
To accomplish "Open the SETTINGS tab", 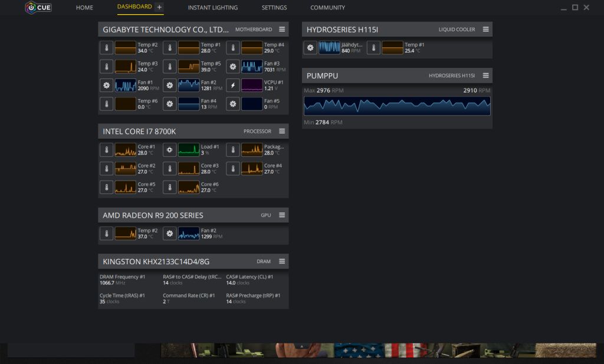I will (274, 7).
